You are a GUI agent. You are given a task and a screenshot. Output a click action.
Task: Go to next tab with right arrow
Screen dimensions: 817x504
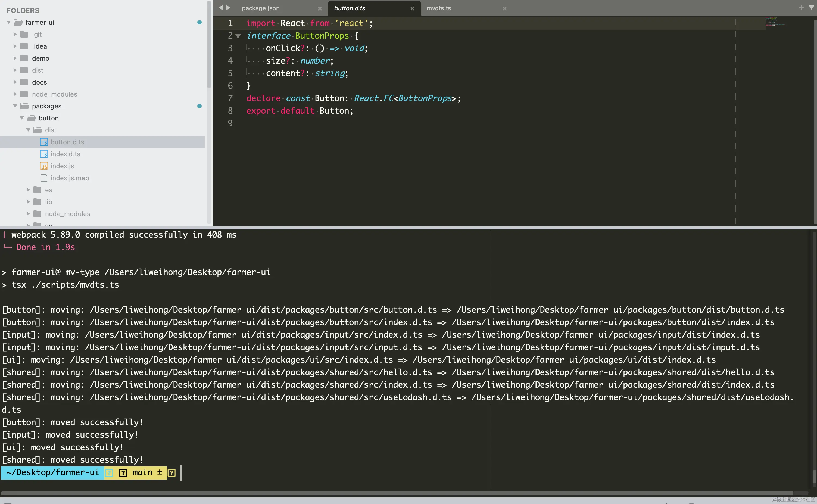point(228,8)
